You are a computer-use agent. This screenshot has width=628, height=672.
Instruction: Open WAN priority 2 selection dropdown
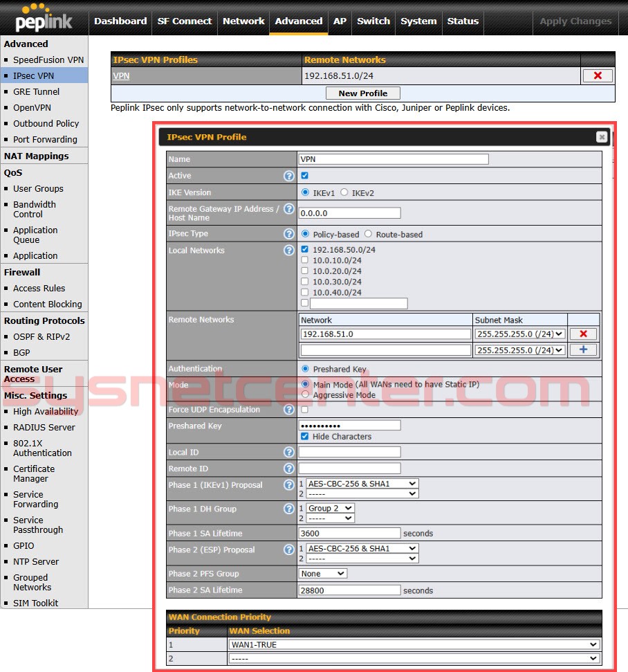414,658
